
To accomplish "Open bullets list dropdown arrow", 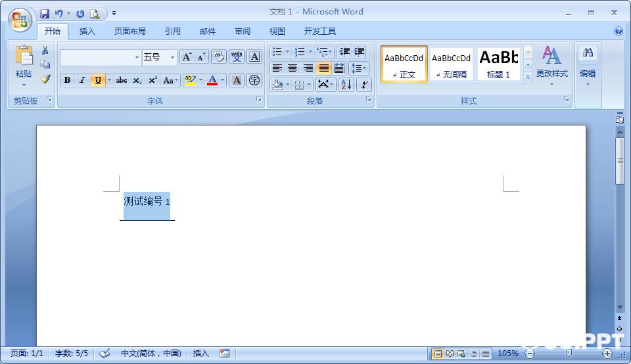I will [x=287, y=51].
